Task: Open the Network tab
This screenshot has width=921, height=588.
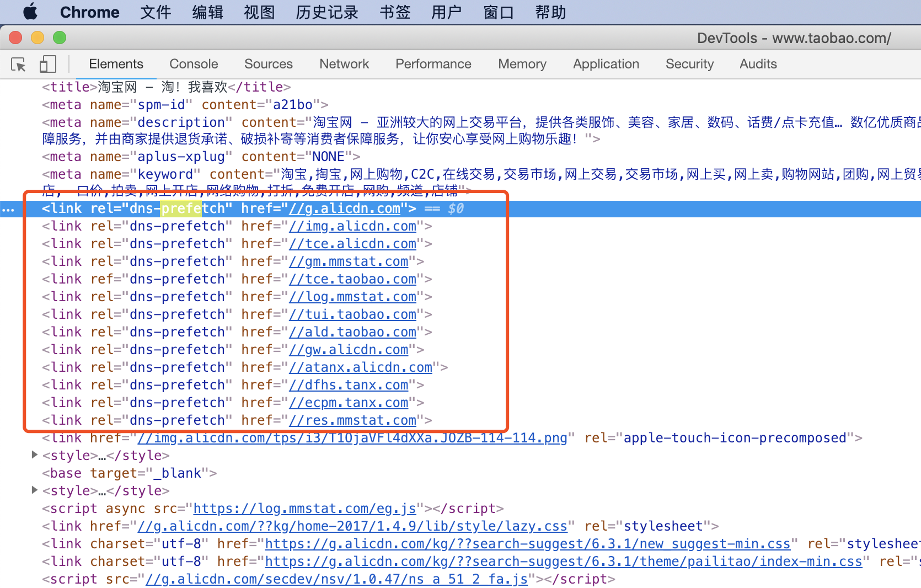Action: [x=344, y=64]
